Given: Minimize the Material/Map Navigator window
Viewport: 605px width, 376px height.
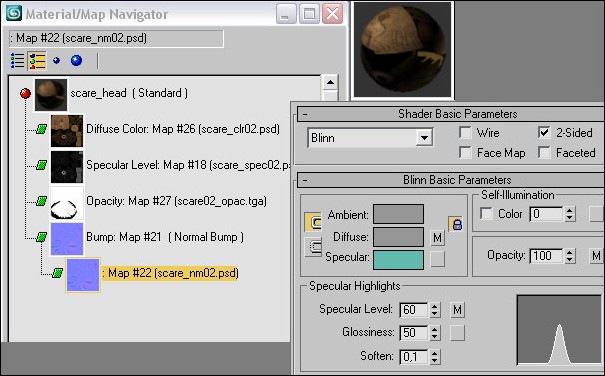Looking at the screenshot, I should pos(286,14).
